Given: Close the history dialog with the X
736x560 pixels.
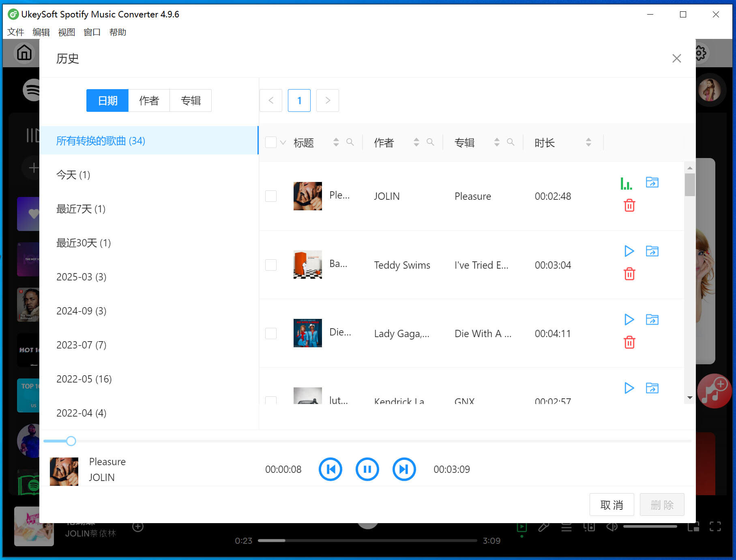Looking at the screenshot, I should (676, 58).
